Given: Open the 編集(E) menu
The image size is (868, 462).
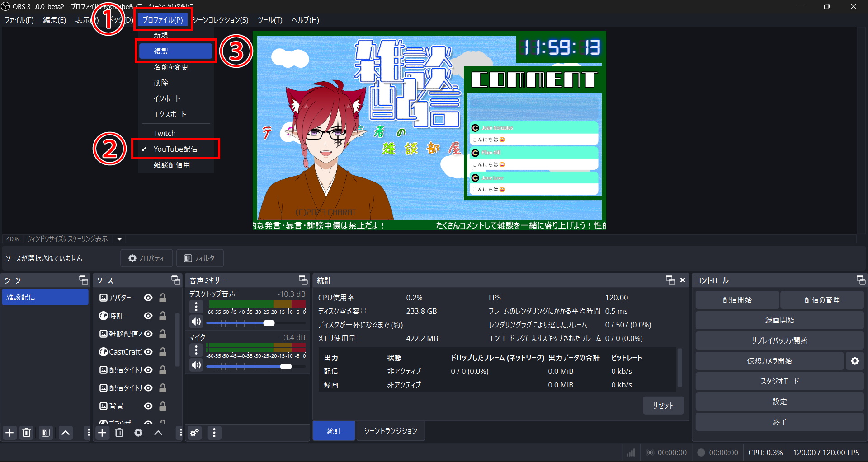Looking at the screenshot, I should (x=54, y=20).
